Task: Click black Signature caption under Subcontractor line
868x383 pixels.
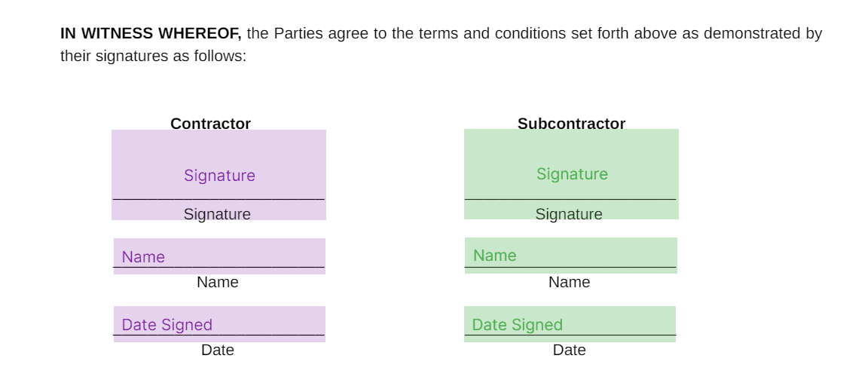Action: 569,214
